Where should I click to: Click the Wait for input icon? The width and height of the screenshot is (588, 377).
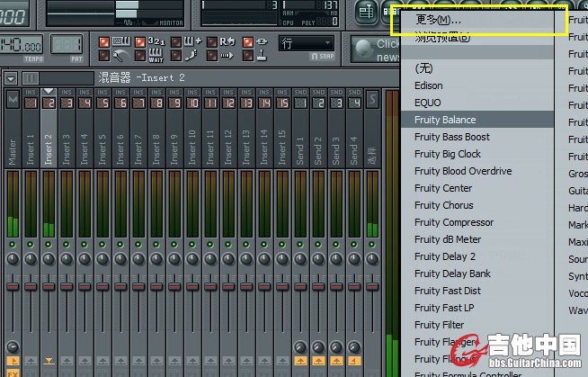click(155, 57)
